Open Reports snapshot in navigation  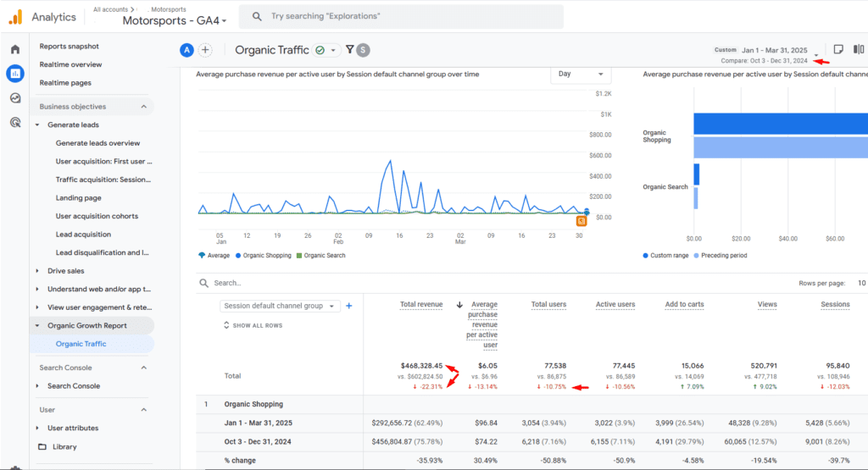coord(69,47)
